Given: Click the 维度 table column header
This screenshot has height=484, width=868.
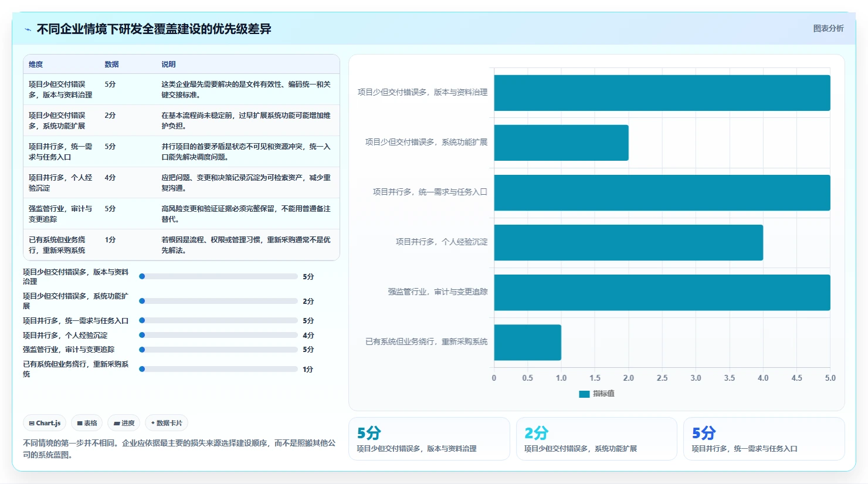Looking at the screenshot, I should click(x=36, y=65).
